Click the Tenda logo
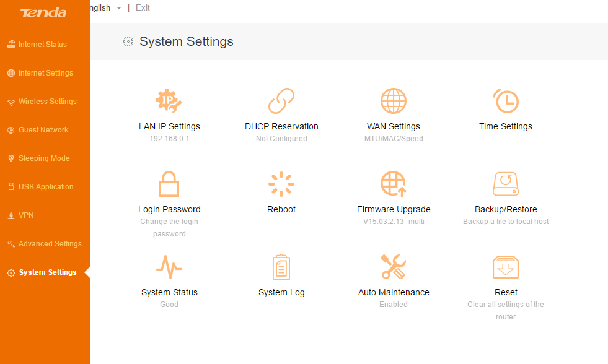The width and height of the screenshot is (608, 364). (44, 13)
